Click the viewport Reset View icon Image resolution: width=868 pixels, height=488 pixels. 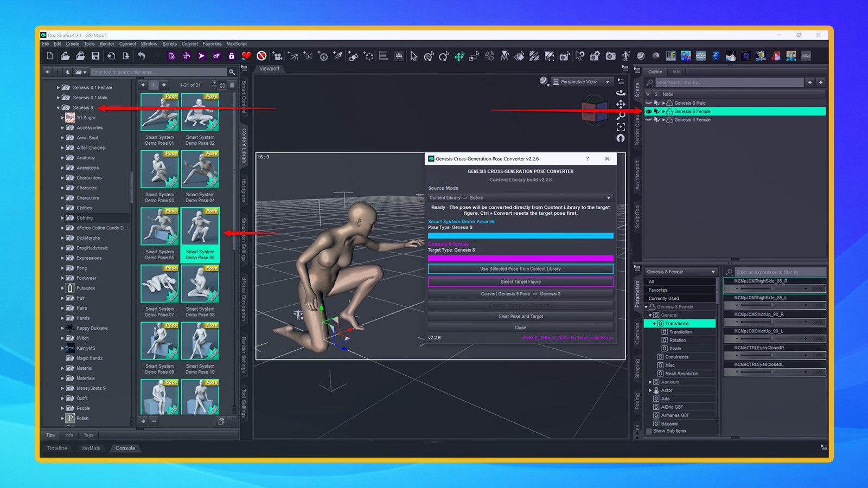click(x=621, y=138)
